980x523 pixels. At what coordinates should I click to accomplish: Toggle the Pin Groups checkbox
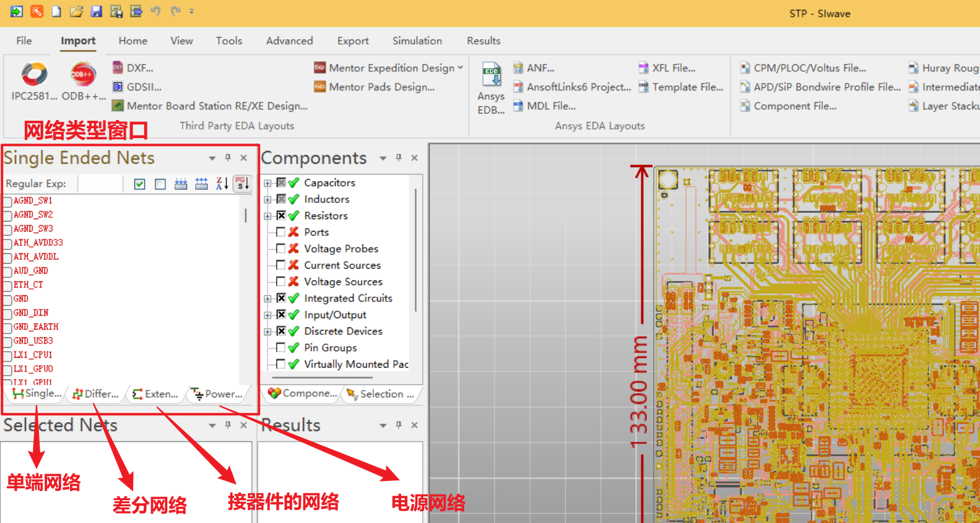point(281,347)
